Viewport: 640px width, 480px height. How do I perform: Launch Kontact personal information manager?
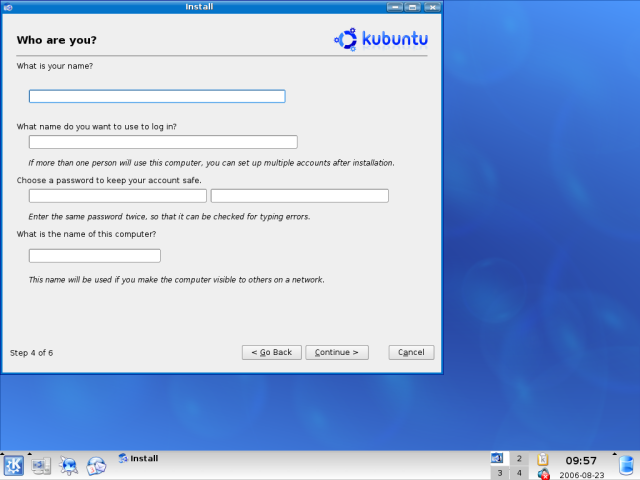(x=96, y=466)
